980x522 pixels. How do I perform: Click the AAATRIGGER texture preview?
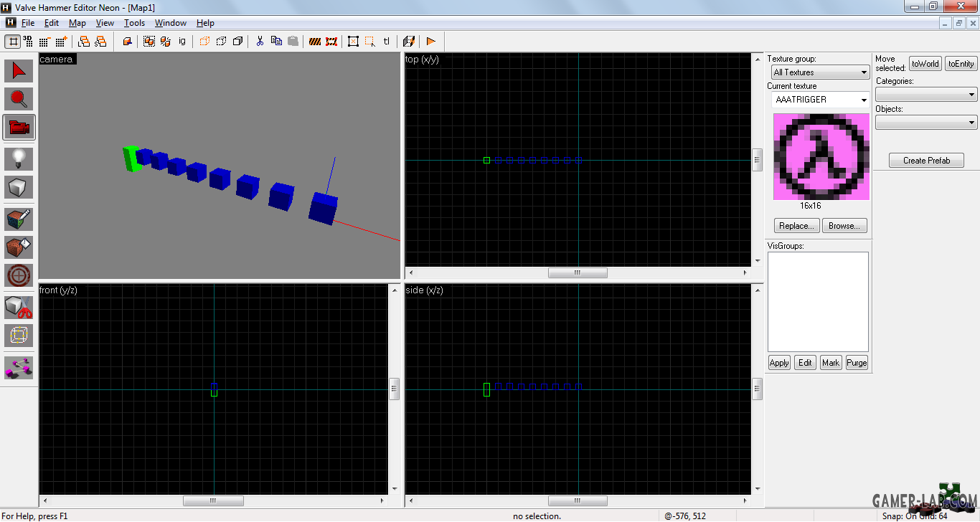[821, 156]
